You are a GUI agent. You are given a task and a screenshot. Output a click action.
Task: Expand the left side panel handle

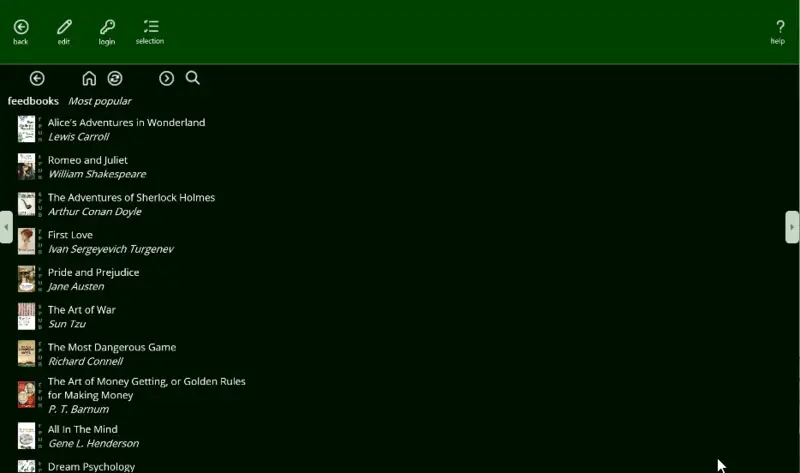pyautogui.click(x=6, y=227)
